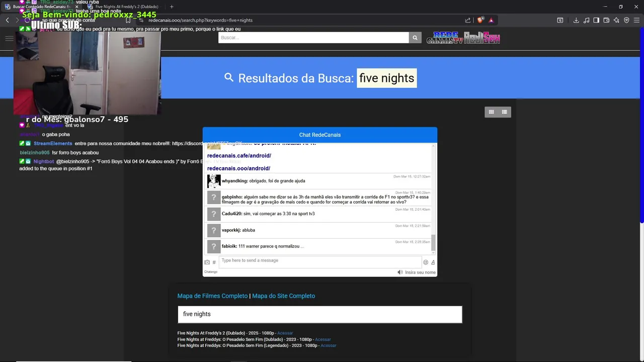Open the Brave VPN shield icon

pos(626,20)
